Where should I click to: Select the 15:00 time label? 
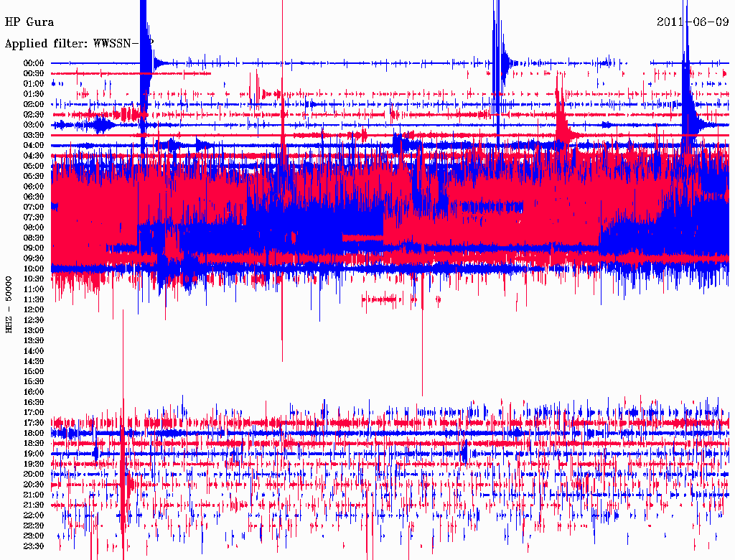coord(34,371)
